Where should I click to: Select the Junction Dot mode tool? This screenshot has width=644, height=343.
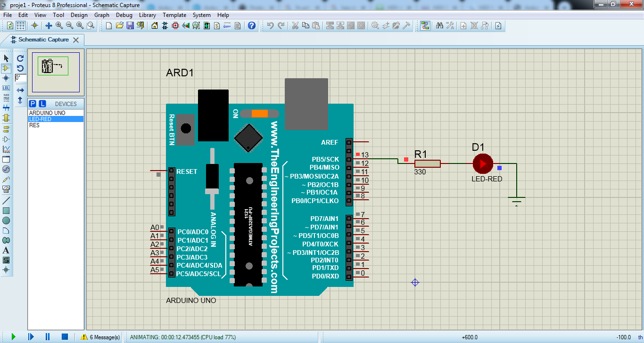(x=6, y=78)
